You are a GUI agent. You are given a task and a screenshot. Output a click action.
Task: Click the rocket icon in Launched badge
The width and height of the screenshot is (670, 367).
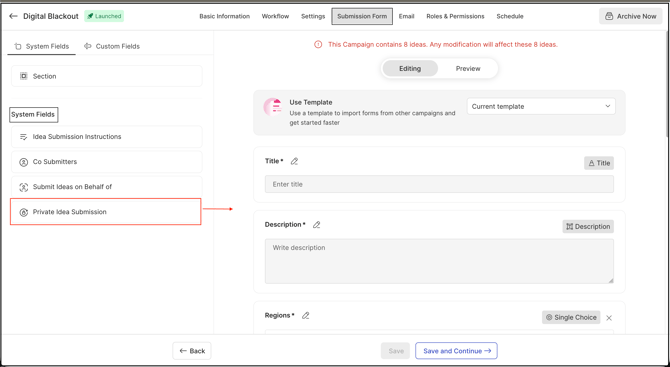click(90, 16)
